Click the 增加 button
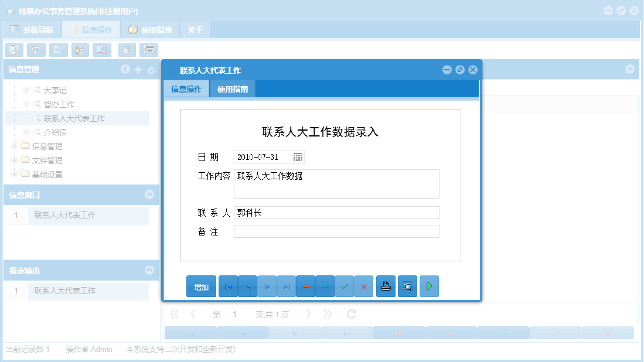The width and height of the screenshot is (644, 362). tap(201, 286)
